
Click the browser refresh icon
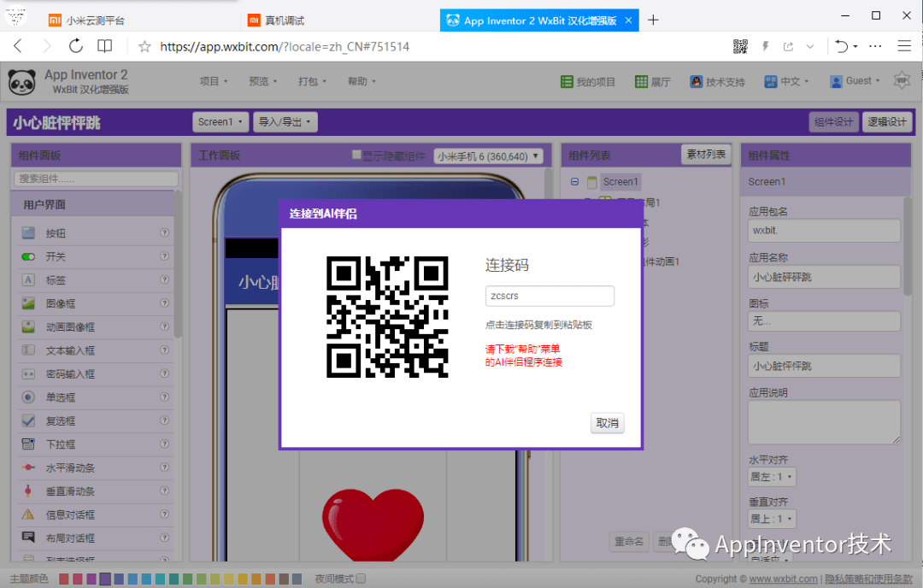pyautogui.click(x=76, y=46)
